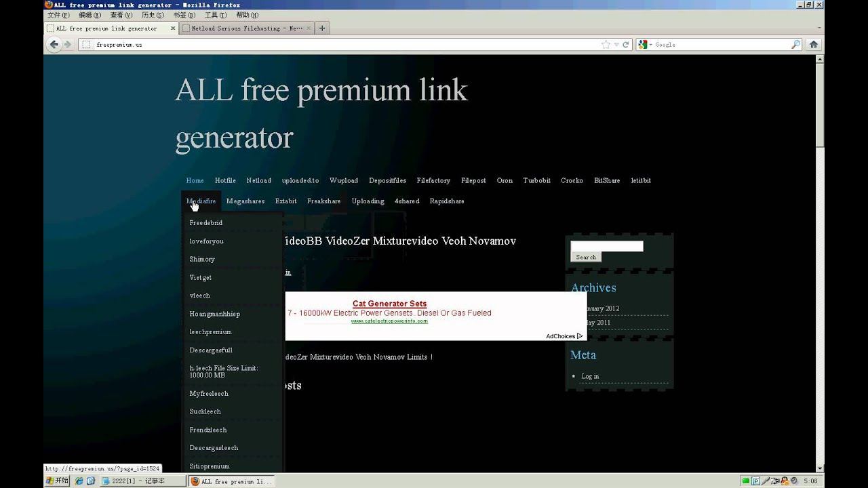Open the 文件 (File) menu
This screenshot has height=488, width=868.
58,15
